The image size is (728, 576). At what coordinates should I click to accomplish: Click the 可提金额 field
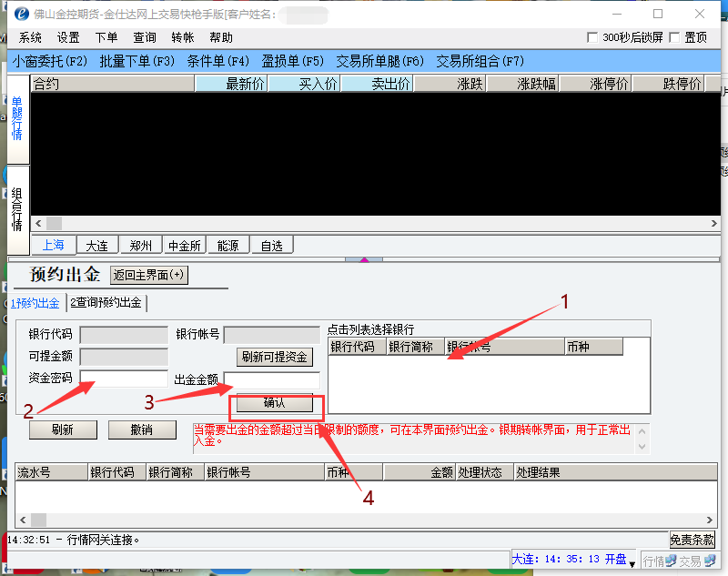[x=124, y=357]
